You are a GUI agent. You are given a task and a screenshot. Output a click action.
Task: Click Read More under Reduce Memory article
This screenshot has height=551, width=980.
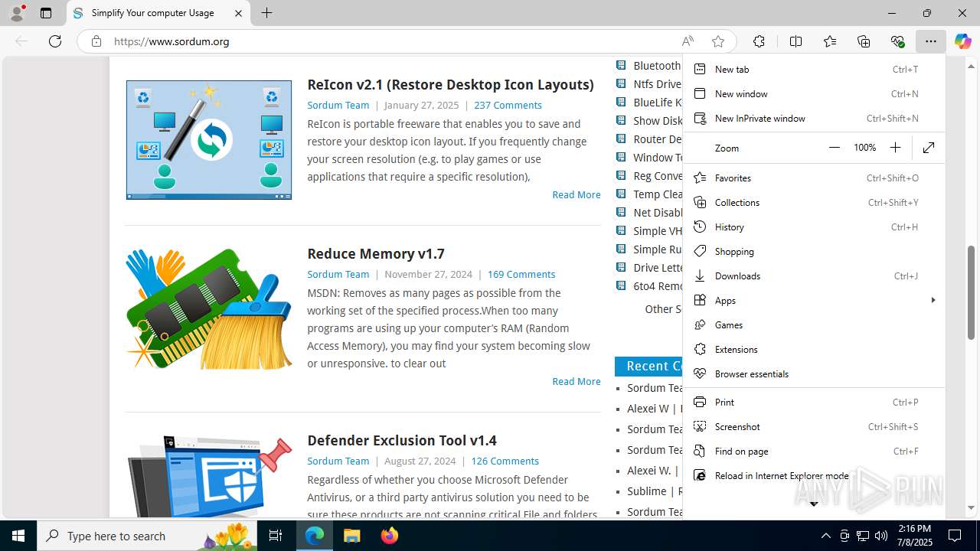[577, 381]
